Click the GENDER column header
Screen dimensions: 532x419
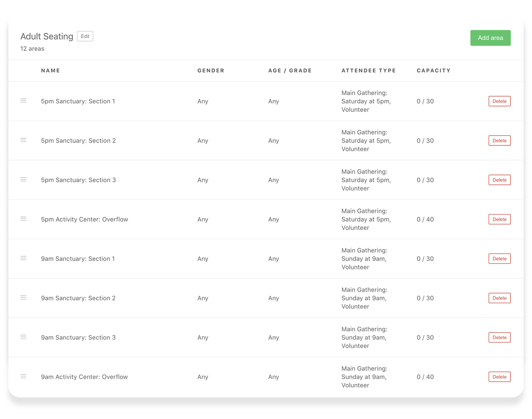point(211,70)
